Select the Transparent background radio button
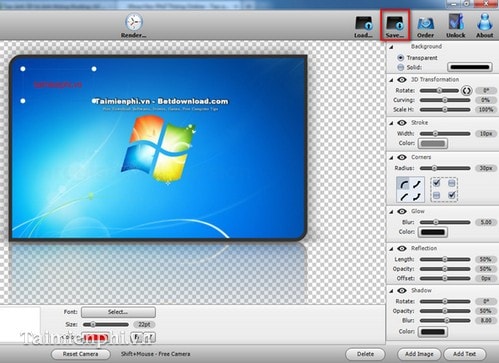The image size is (499, 363). pos(400,58)
